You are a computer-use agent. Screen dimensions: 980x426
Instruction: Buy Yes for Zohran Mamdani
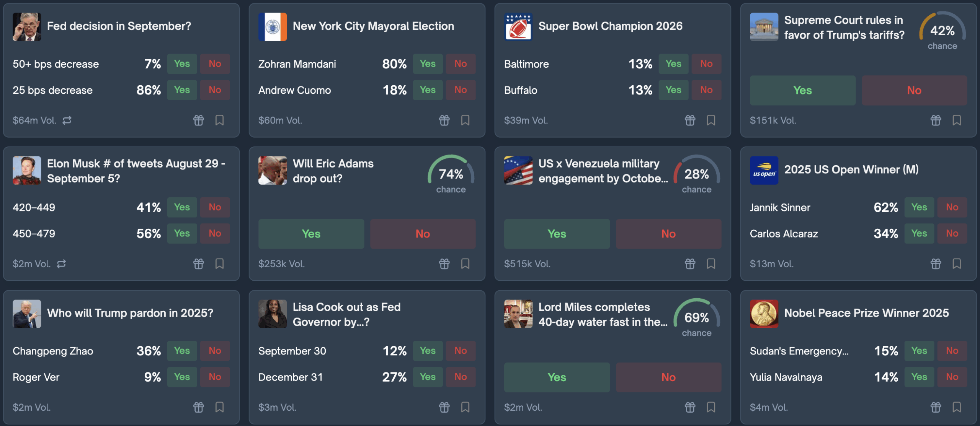click(x=428, y=64)
